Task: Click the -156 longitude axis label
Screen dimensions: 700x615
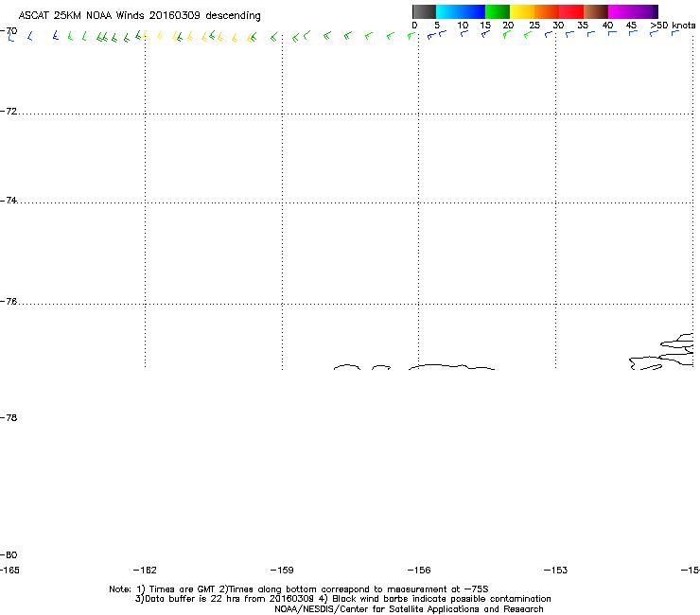Action: 419,570
